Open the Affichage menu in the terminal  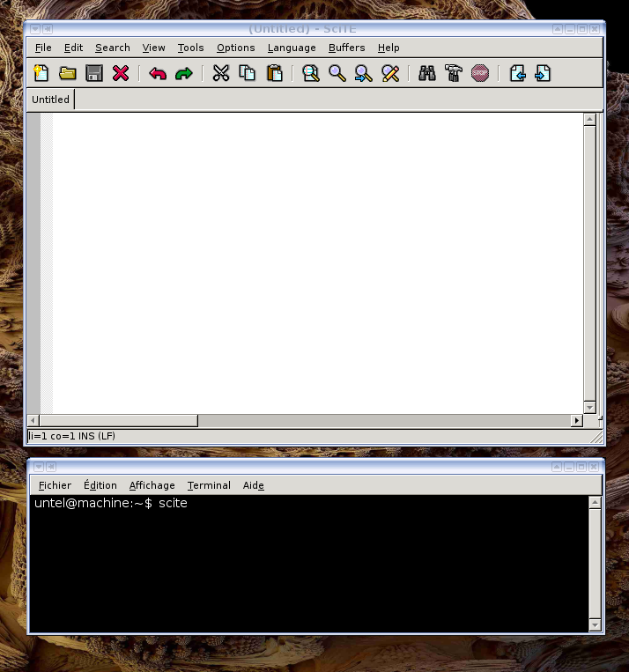152,485
